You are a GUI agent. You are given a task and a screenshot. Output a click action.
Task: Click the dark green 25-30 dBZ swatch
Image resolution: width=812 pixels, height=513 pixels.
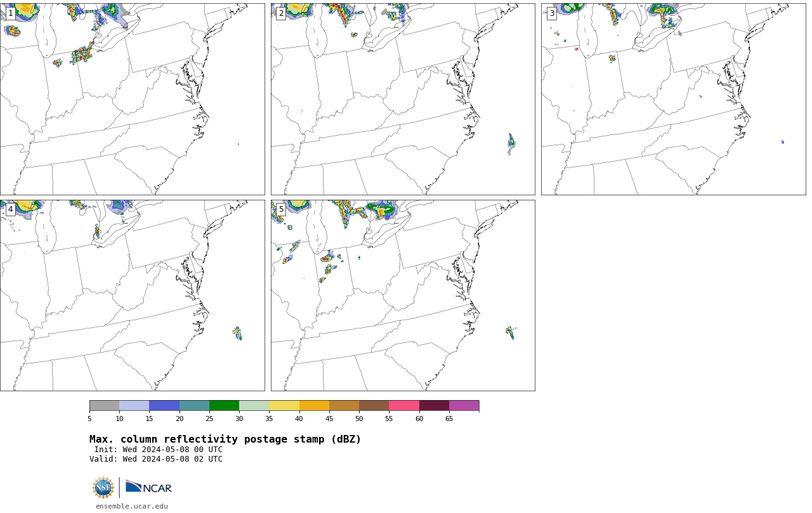point(224,406)
